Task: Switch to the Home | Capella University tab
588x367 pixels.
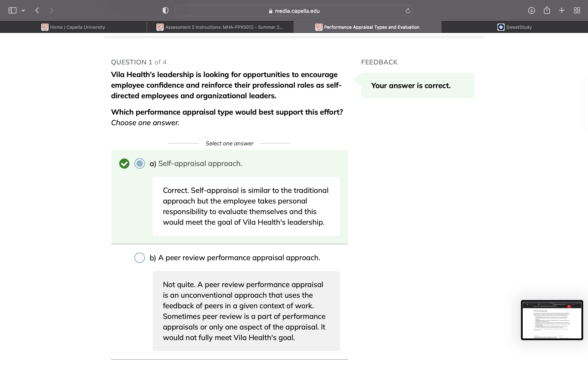Action: coord(73,27)
